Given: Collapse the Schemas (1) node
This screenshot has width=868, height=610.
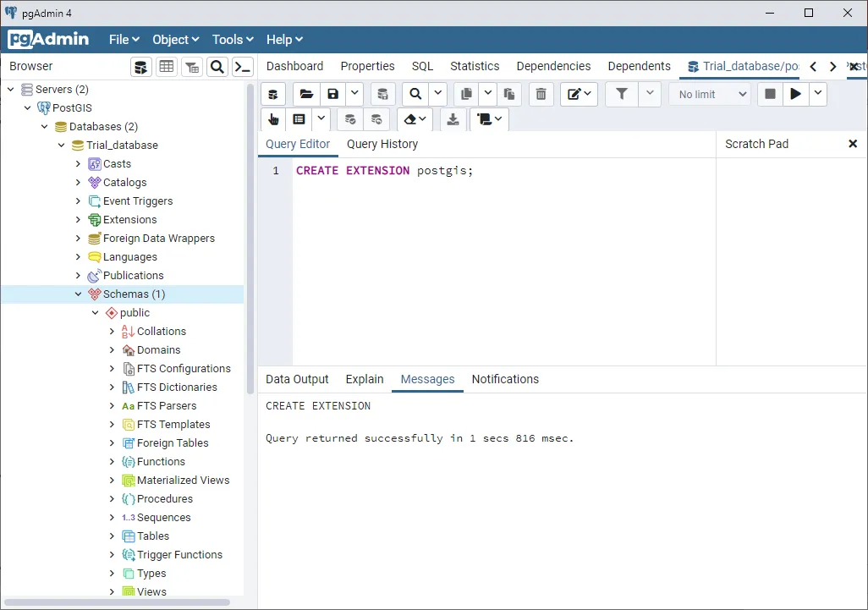Looking at the screenshot, I should 78,294.
